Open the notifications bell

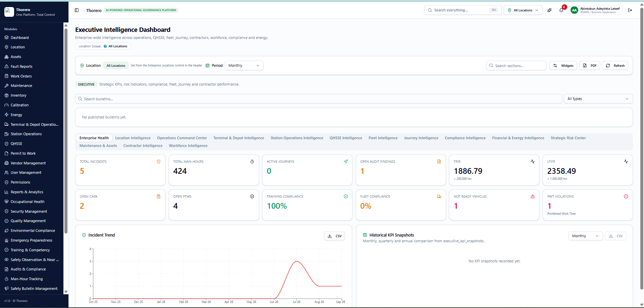[x=561, y=10]
